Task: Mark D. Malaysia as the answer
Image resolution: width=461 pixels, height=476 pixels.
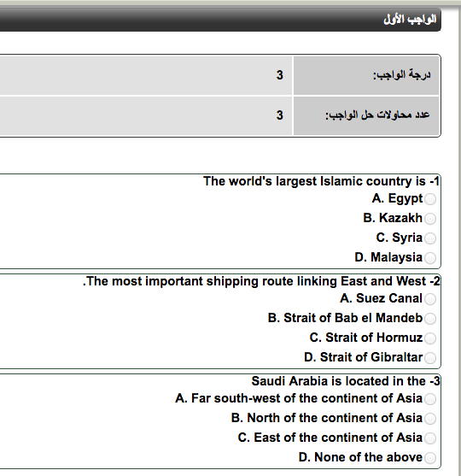Action: pos(430,258)
